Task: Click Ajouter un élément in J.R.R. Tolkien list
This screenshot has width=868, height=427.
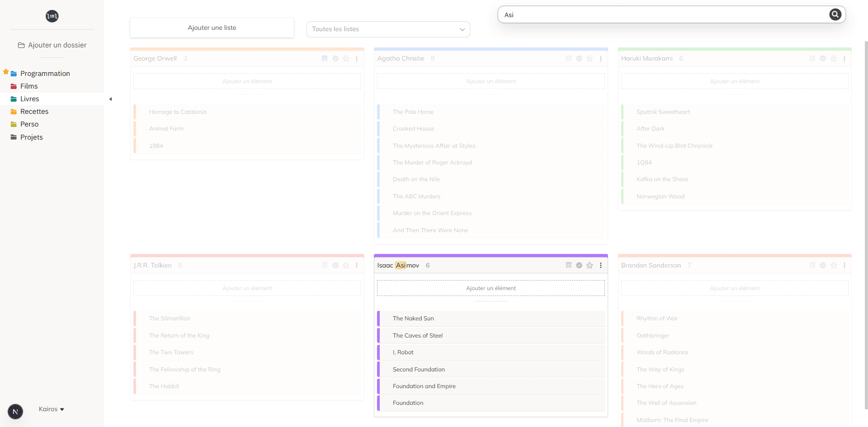Action: [x=247, y=288]
